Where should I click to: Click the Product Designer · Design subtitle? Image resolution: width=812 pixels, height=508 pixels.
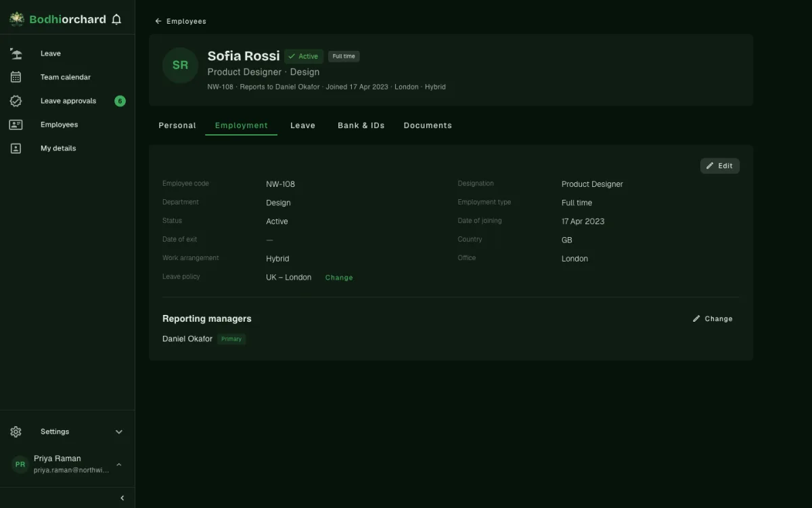tap(263, 72)
